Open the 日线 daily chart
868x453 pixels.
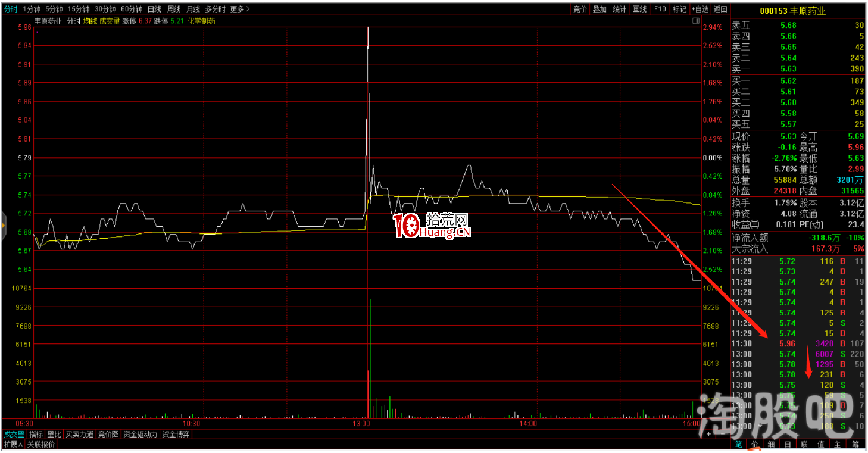(x=154, y=9)
